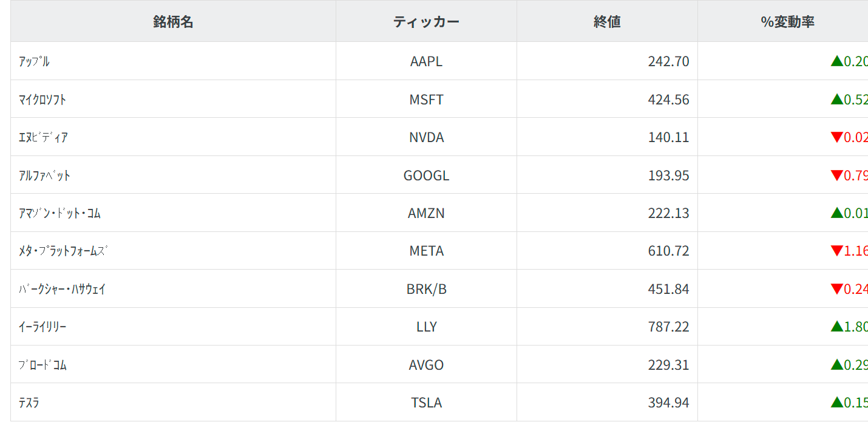Click the red down arrow in META row
The image size is (868, 436).
(x=837, y=251)
